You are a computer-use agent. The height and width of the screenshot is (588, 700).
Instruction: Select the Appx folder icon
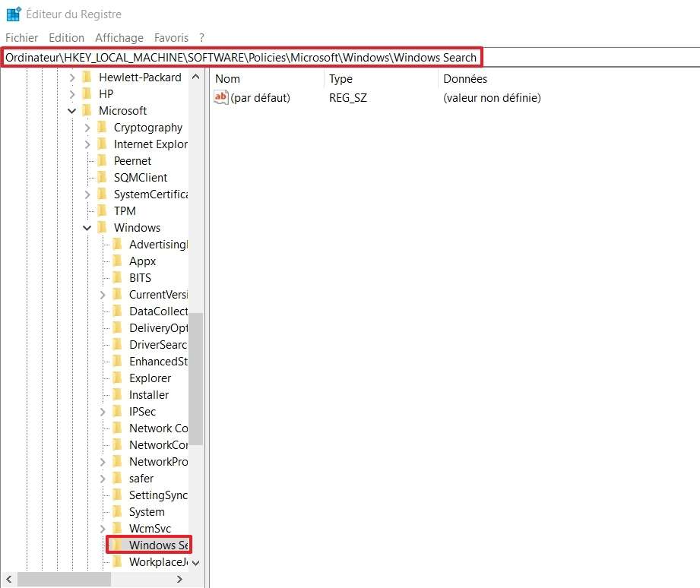[x=117, y=261]
